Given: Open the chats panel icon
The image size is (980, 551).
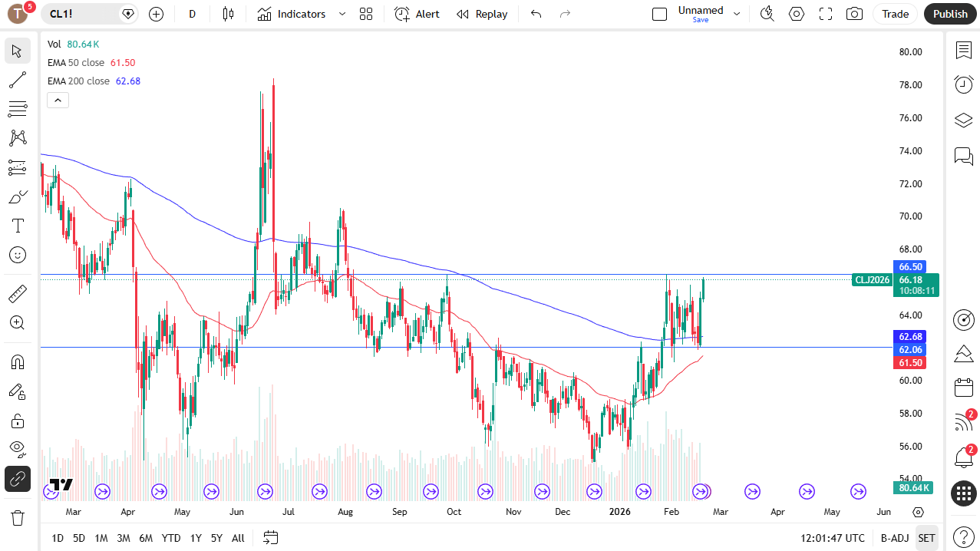Looking at the screenshot, I should click(964, 157).
